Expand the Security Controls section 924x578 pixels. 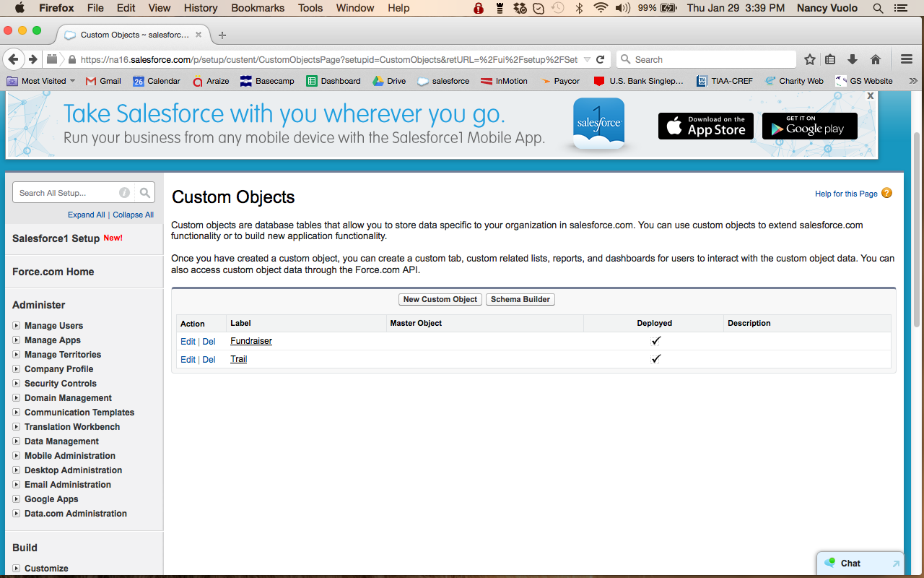(17, 384)
